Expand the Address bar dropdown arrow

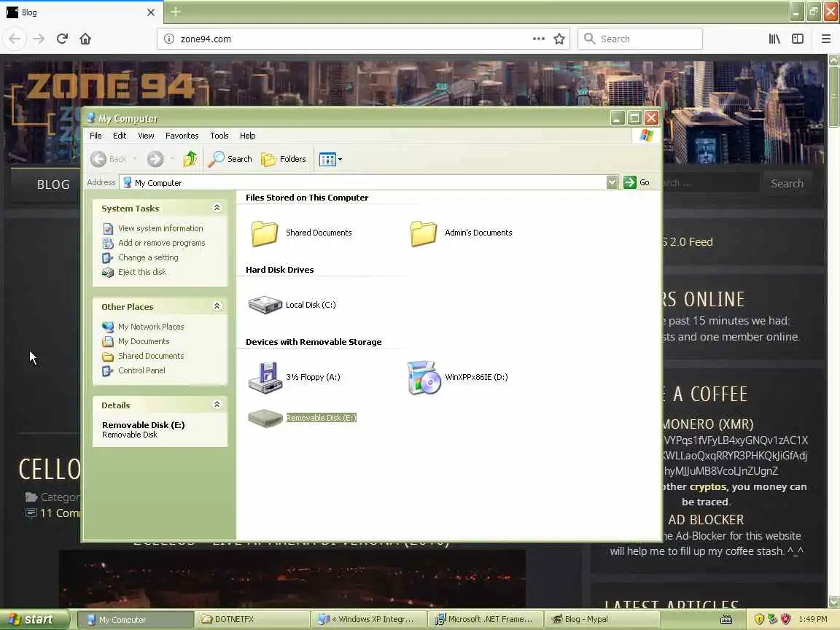[x=612, y=183]
